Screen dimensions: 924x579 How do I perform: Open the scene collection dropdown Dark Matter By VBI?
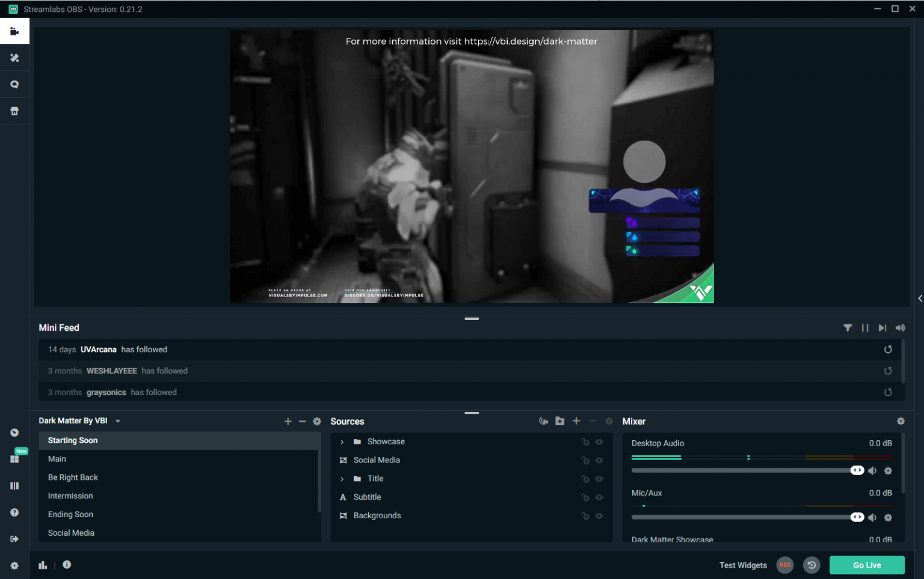tap(117, 421)
